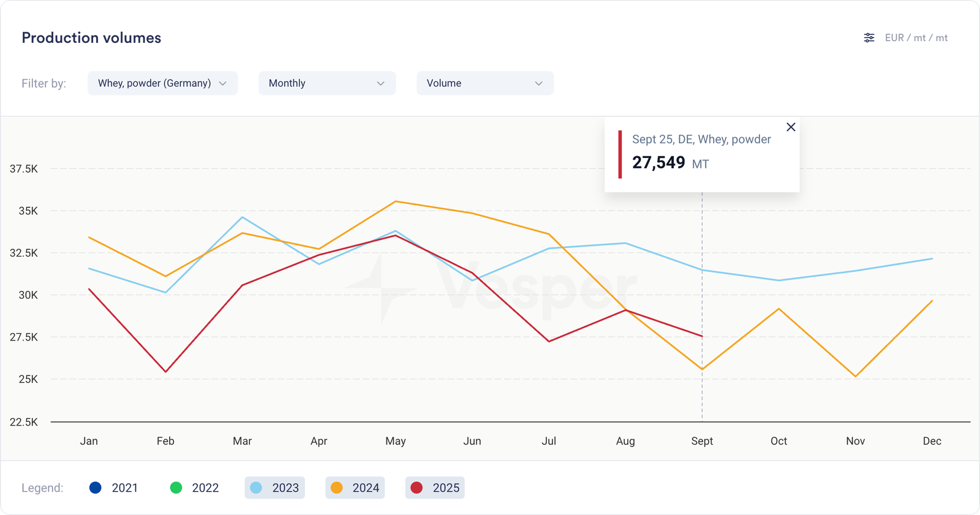Click the Sept label on the x-axis

[702, 441]
